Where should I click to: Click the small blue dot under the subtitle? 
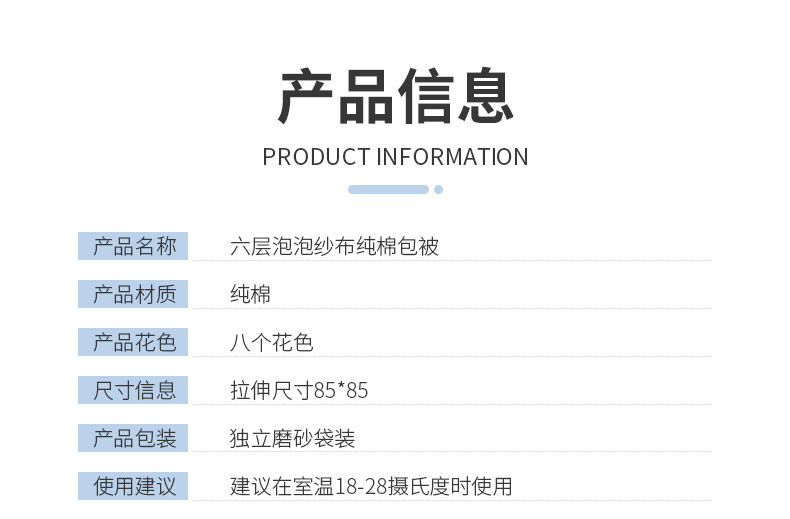click(x=438, y=189)
